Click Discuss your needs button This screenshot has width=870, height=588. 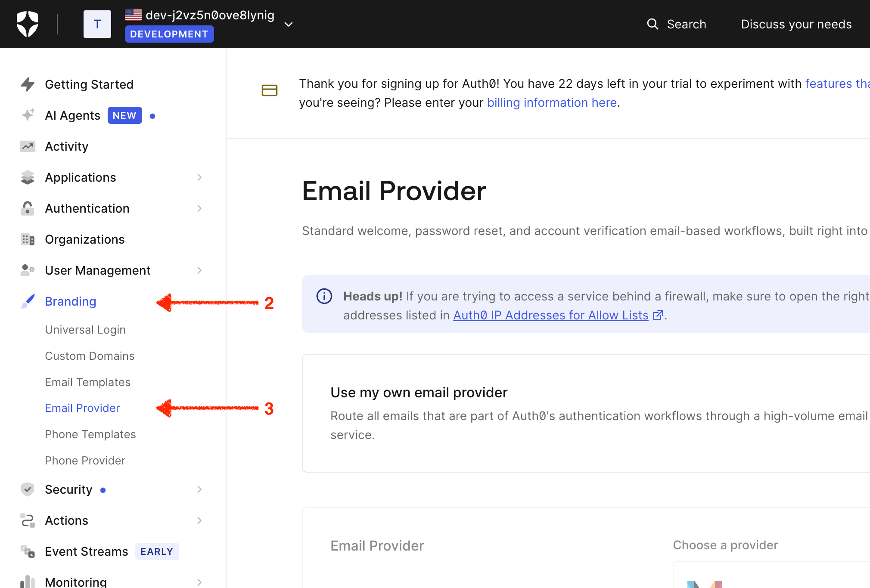click(x=796, y=24)
